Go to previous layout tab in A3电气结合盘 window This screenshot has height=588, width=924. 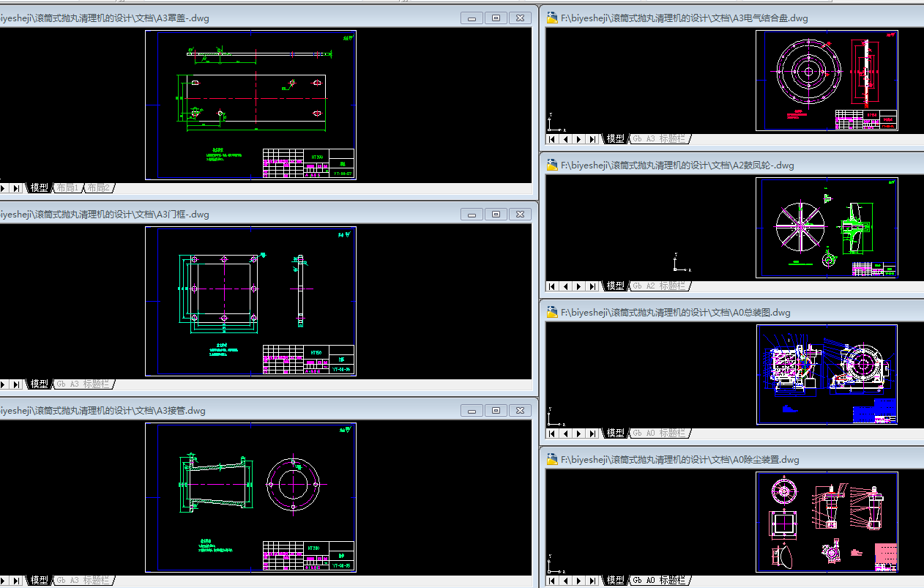(566, 139)
